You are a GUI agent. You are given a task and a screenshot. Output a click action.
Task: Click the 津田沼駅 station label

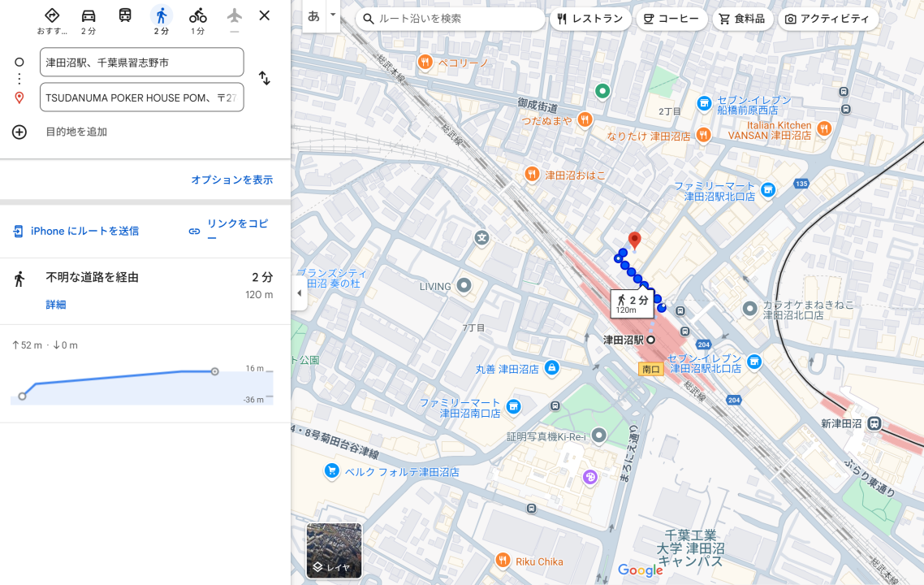[623, 340]
